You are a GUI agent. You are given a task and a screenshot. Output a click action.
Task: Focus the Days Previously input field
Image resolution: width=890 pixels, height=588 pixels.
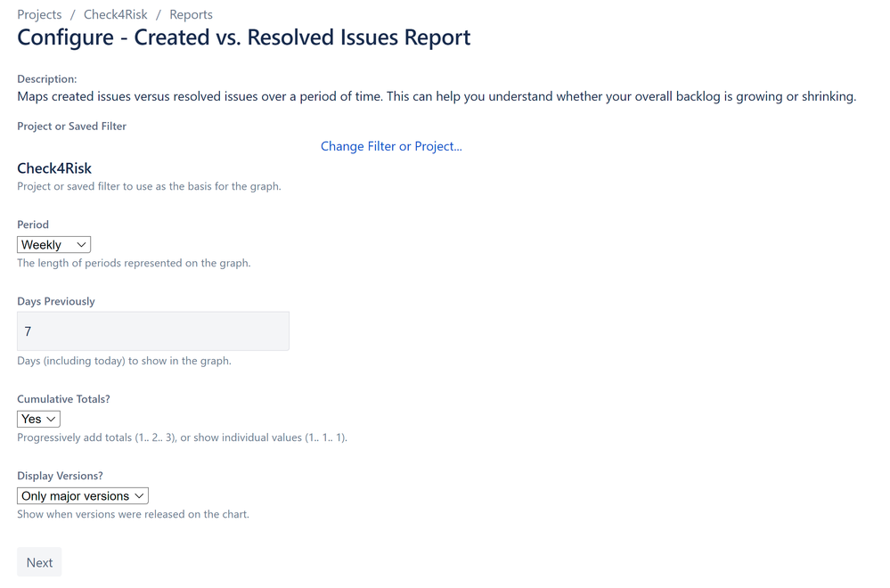click(x=153, y=331)
